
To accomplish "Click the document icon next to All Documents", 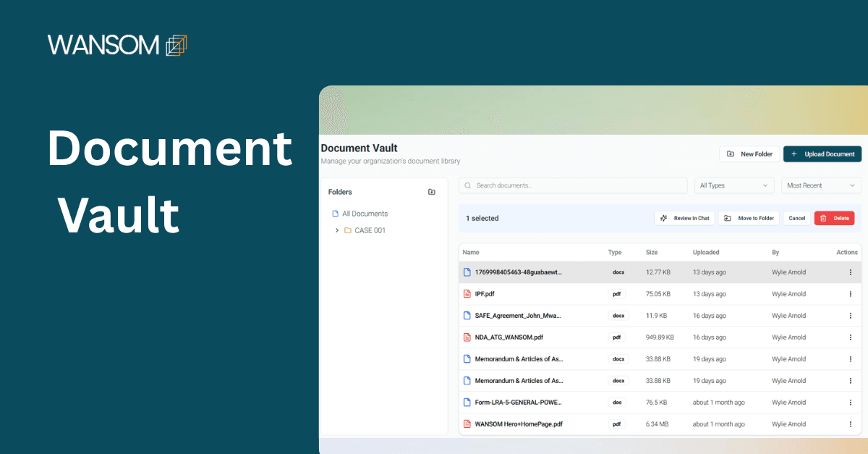I will (x=335, y=214).
